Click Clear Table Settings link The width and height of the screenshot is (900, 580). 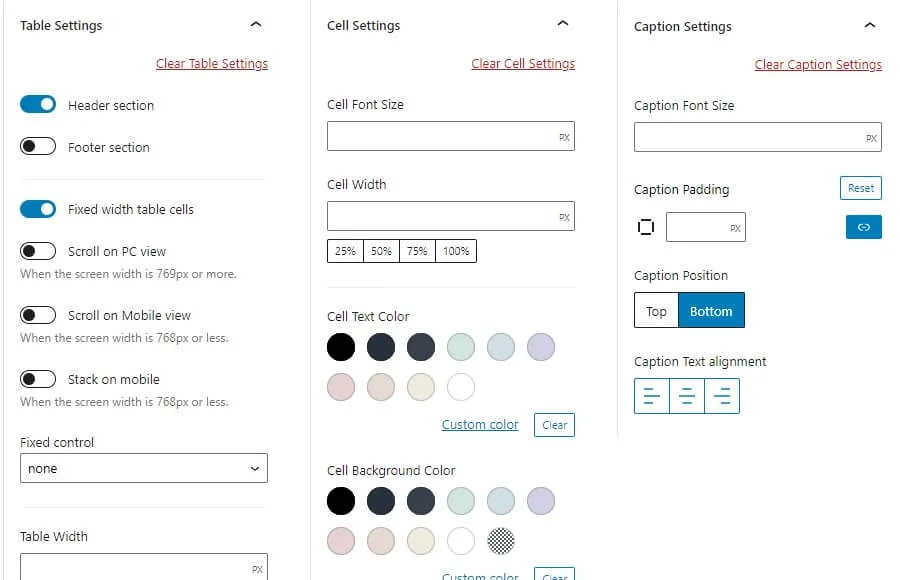click(x=212, y=64)
